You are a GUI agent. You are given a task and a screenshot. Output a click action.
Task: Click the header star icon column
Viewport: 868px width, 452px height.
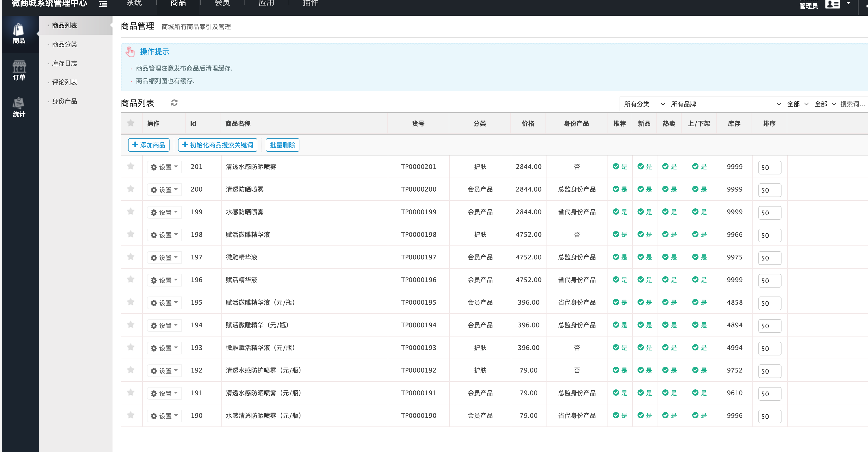coord(131,123)
